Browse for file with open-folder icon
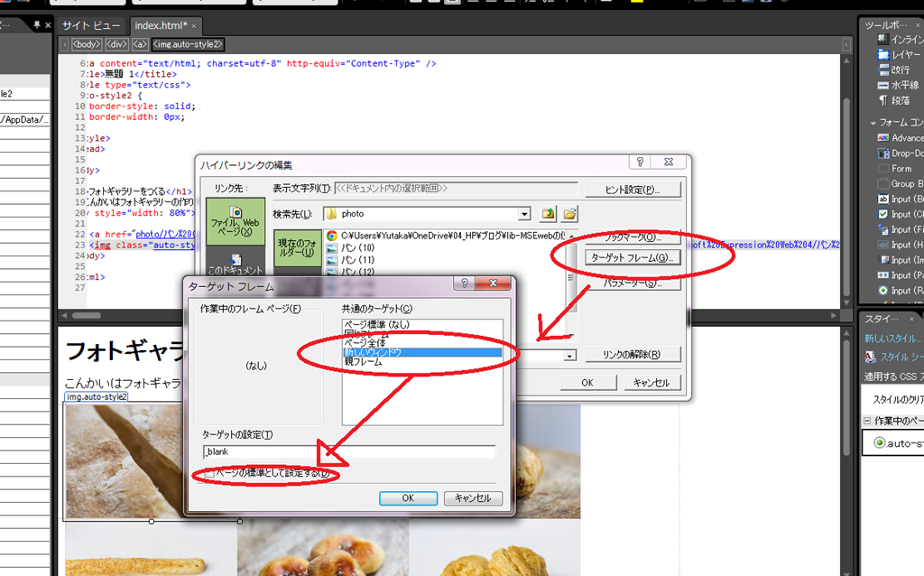 tap(570, 214)
